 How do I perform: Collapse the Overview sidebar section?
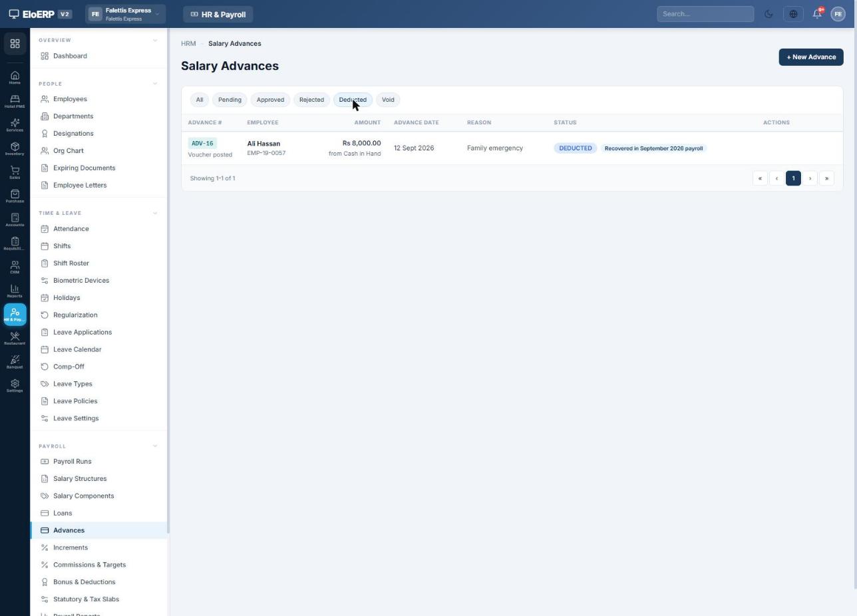pyautogui.click(x=155, y=41)
